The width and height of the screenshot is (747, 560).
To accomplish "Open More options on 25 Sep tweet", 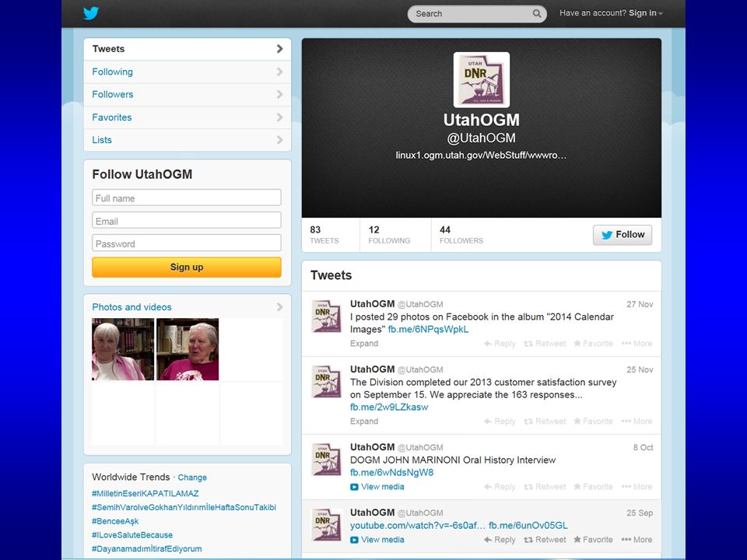I will click(x=637, y=540).
